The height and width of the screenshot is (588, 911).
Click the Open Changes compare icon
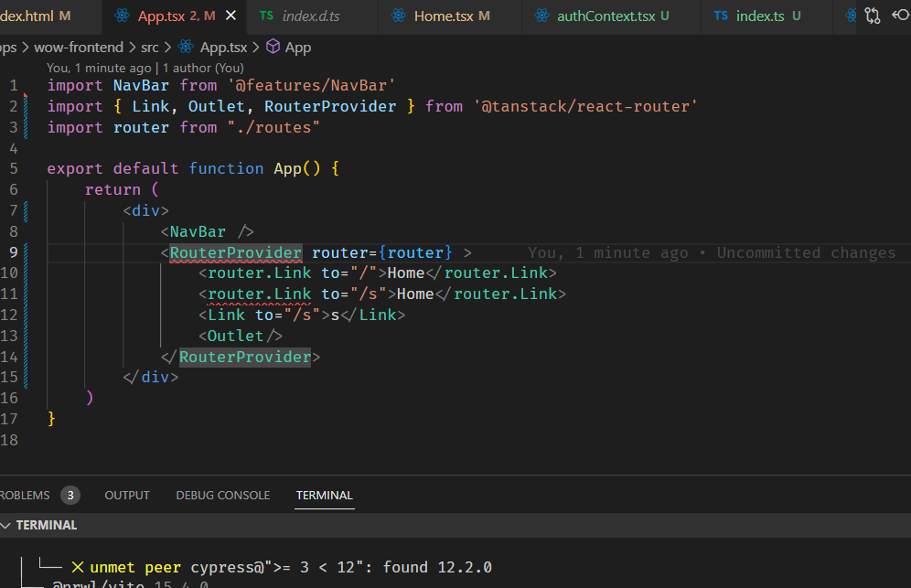click(873, 16)
